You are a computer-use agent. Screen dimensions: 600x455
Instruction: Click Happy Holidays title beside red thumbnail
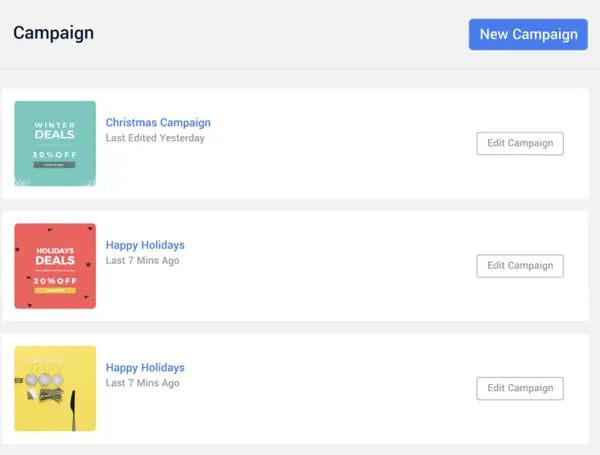click(145, 245)
